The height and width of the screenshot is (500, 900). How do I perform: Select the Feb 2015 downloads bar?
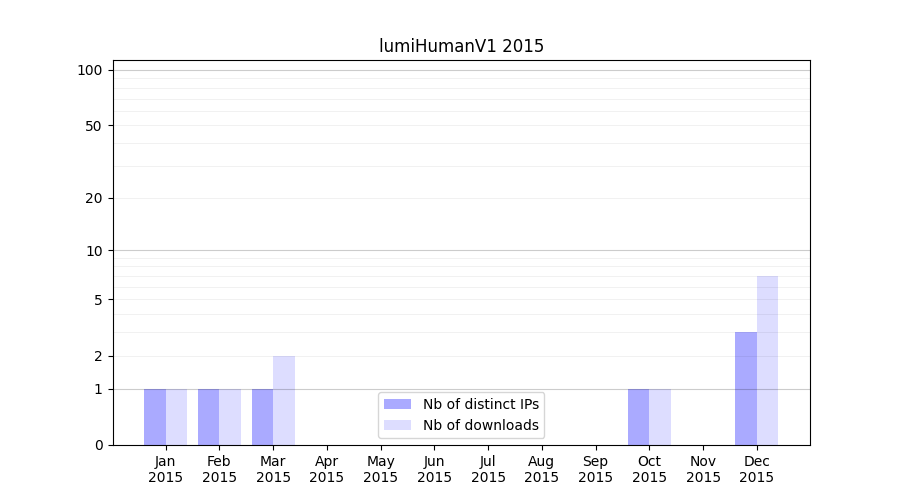(x=230, y=417)
